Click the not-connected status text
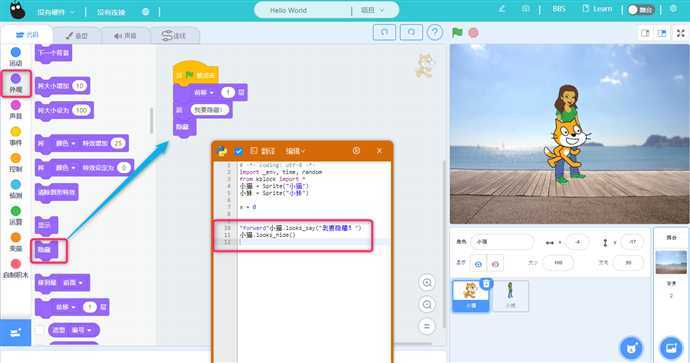690x363 pixels. (x=111, y=12)
